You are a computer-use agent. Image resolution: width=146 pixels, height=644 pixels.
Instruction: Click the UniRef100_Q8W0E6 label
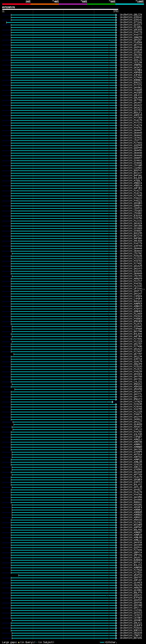[x=131, y=311]
